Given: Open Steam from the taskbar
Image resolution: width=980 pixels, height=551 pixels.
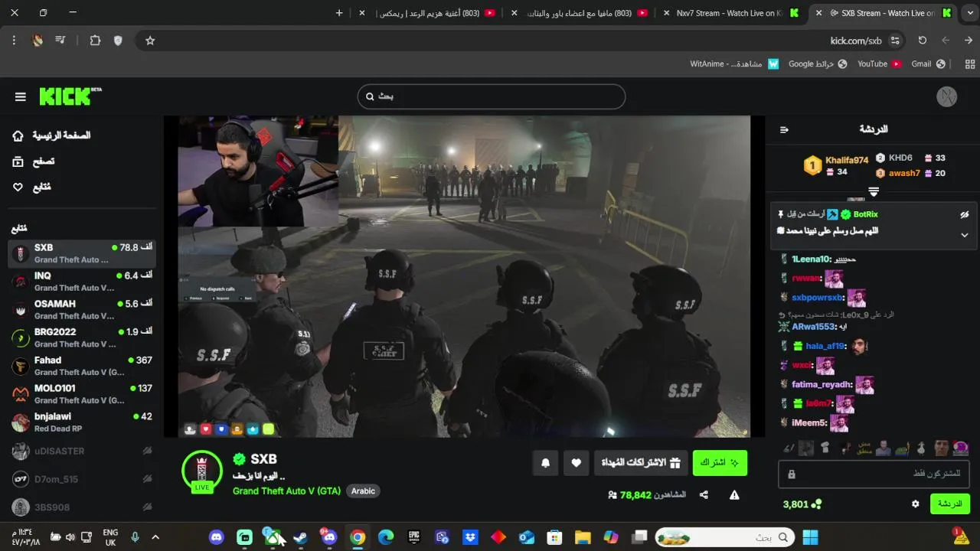Looking at the screenshot, I should click(301, 537).
